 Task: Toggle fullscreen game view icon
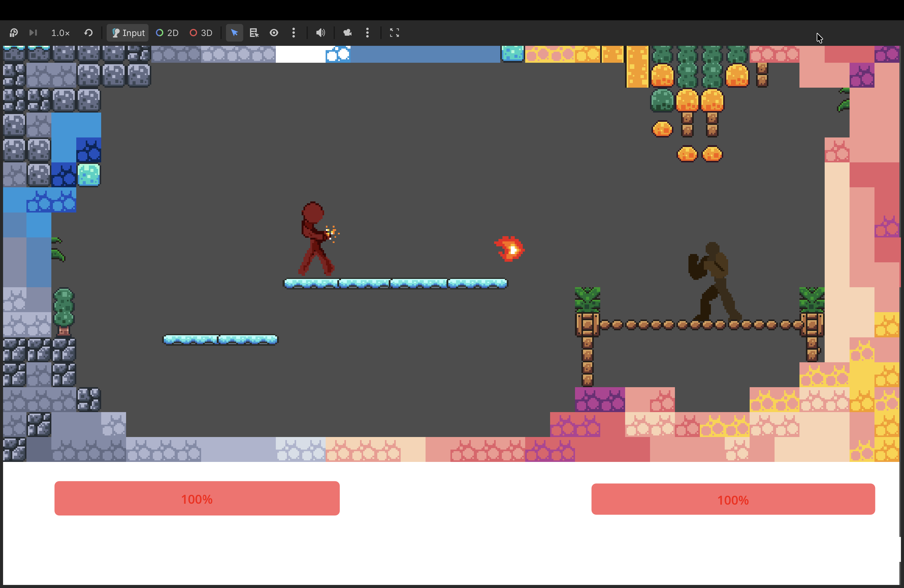tap(394, 33)
